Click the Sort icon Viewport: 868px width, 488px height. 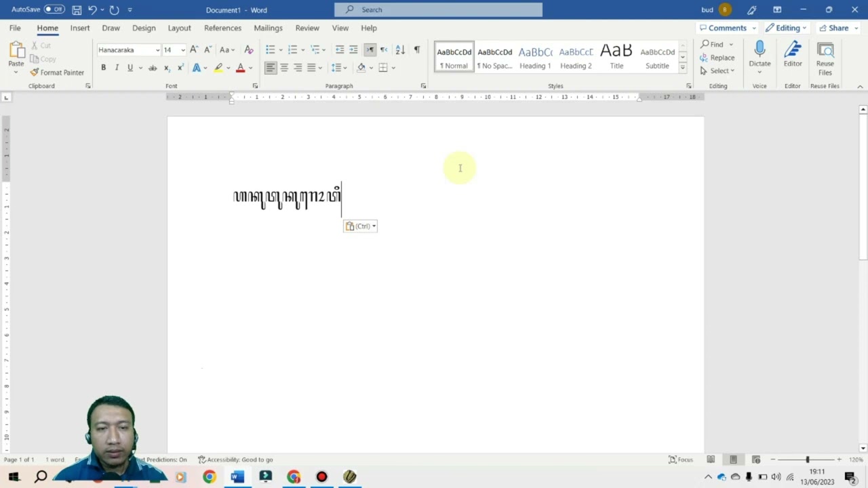(x=400, y=49)
